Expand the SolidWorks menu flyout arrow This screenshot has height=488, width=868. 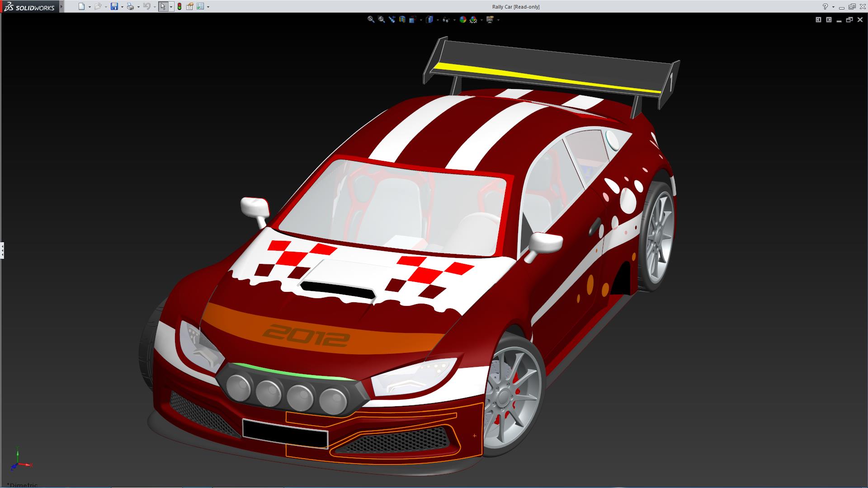coord(61,7)
